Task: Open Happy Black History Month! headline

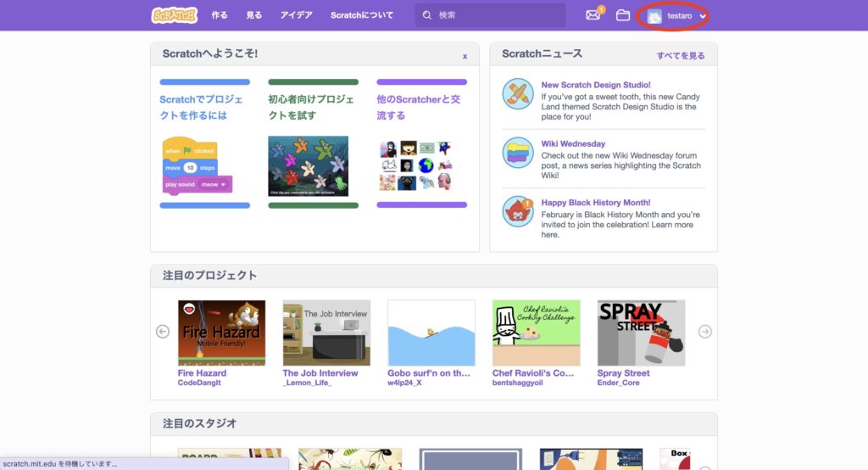Action: (x=596, y=202)
